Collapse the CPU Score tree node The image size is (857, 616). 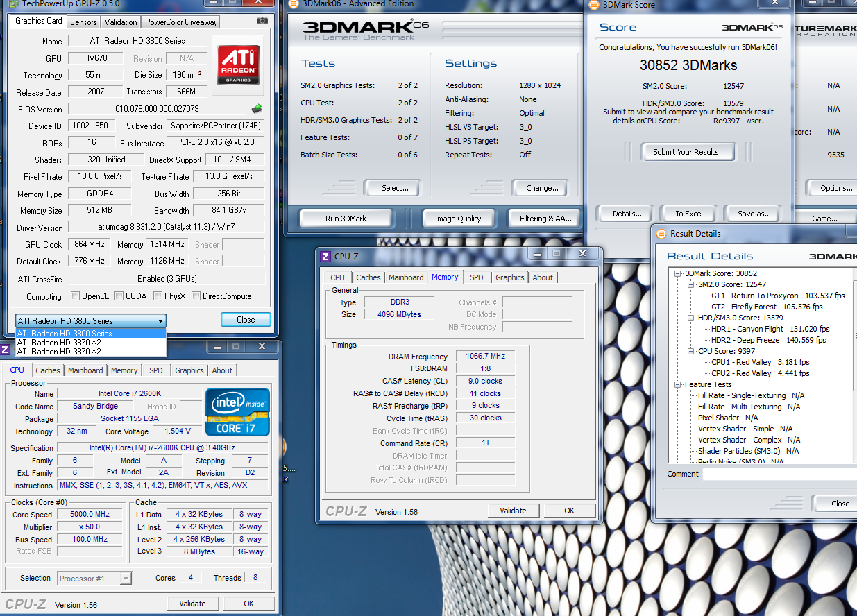pos(690,351)
